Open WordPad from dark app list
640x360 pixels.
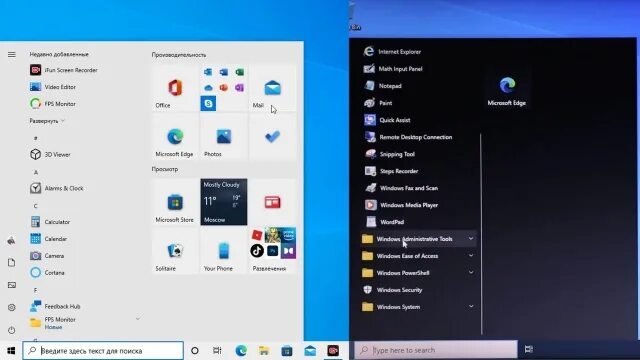click(384, 222)
